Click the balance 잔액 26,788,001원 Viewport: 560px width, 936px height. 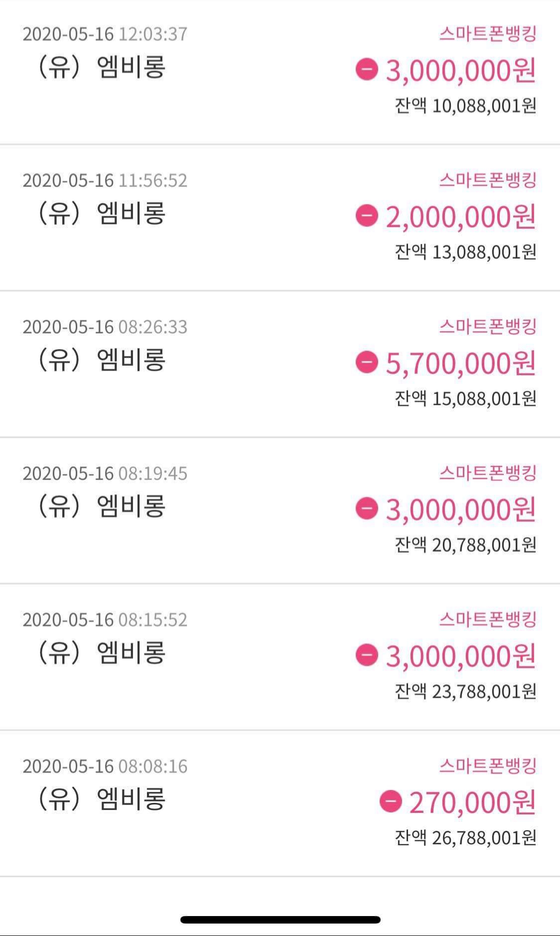click(x=465, y=838)
